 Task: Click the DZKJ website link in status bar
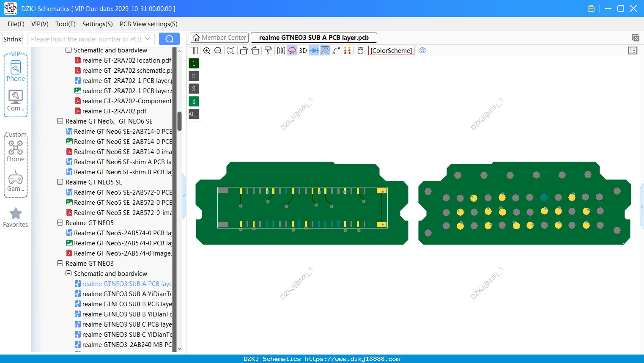click(x=352, y=359)
